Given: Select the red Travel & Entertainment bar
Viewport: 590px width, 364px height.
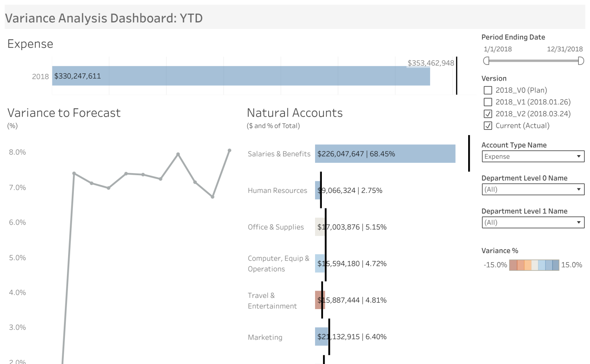Looking at the screenshot, I should click(319, 300).
